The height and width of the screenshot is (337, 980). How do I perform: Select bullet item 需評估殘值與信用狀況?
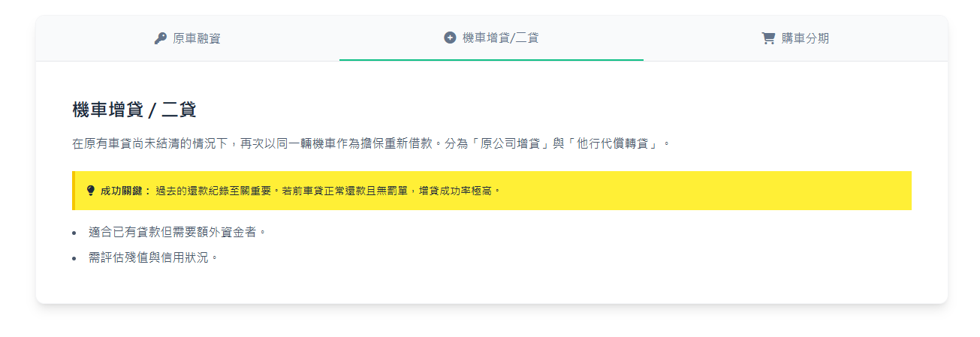153,257
